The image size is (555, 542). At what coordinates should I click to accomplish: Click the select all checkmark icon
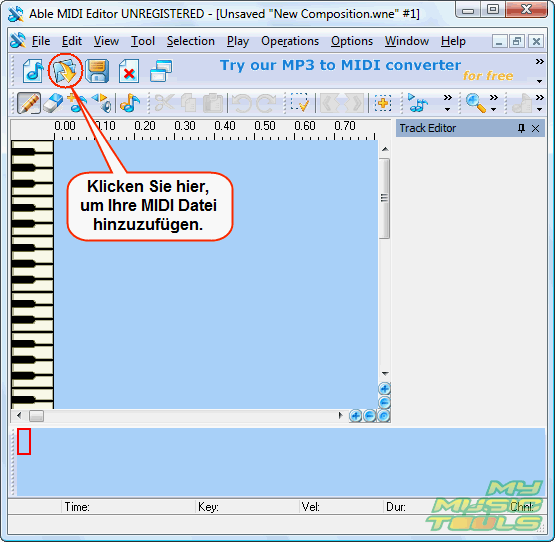(299, 103)
